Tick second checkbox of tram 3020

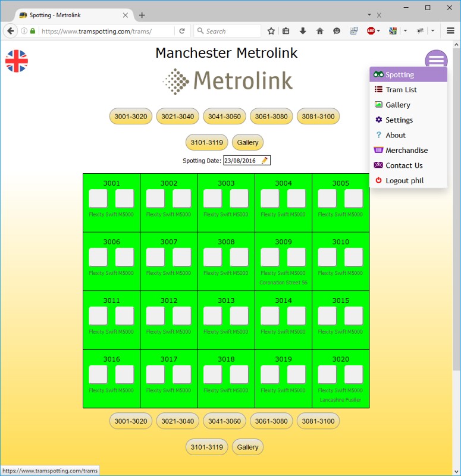(x=353, y=374)
